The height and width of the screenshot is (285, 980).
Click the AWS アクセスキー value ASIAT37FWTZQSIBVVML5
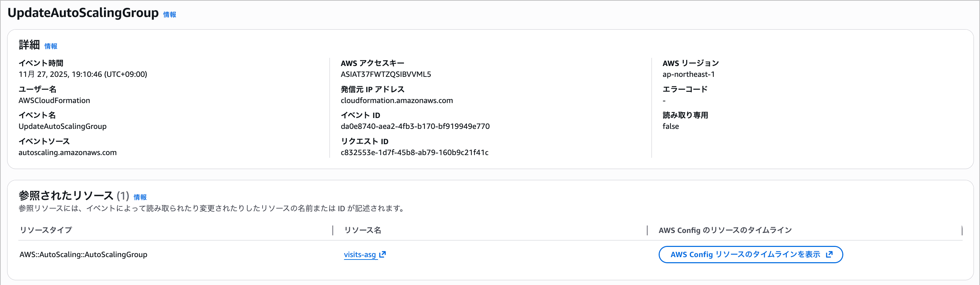(385, 74)
